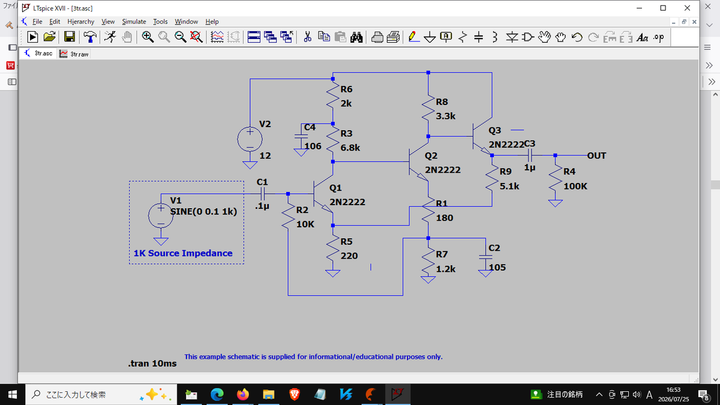Click the R8 3.3k value text

pyautogui.click(x=445, y=116)
